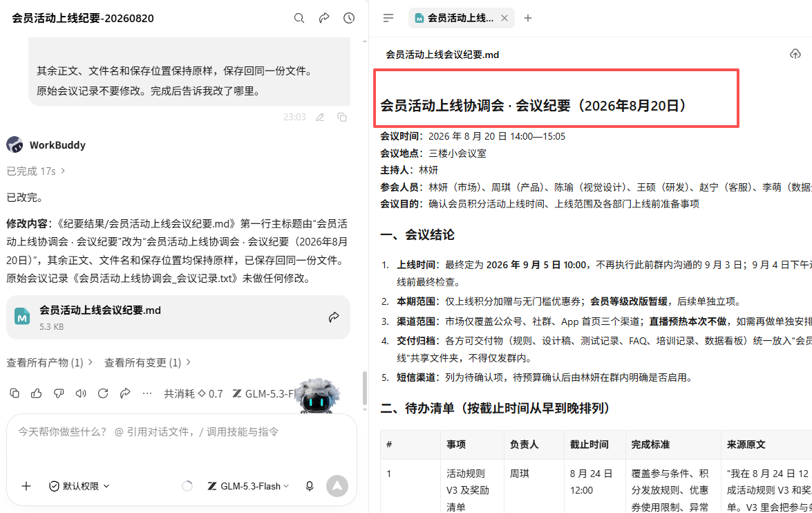Share the file card with arrow icon
The image size is (812, 513).
click(334, 317)
